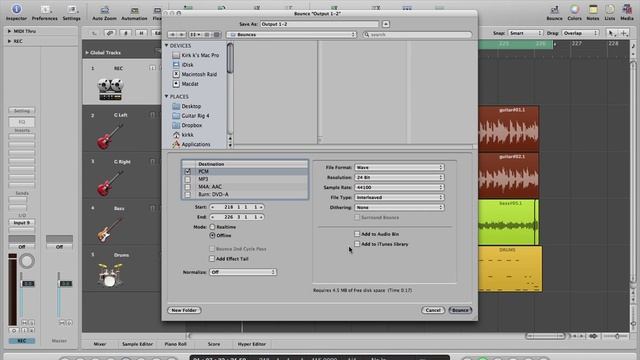Expand the MIDI Thru inspector section

9,31
